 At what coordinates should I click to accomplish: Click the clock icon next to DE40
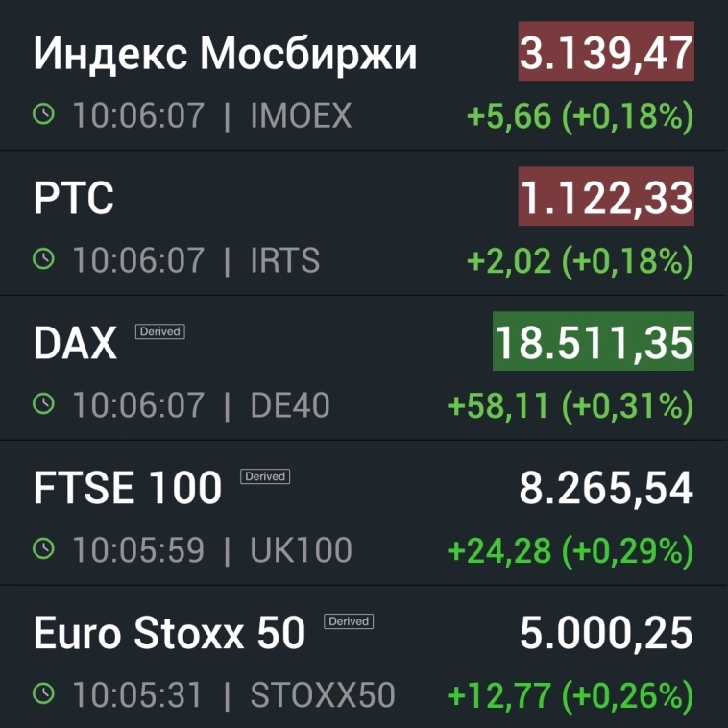(44, 404)
